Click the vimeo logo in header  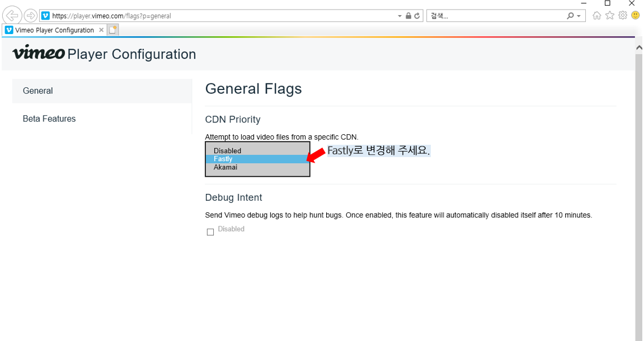pos(39,53)
